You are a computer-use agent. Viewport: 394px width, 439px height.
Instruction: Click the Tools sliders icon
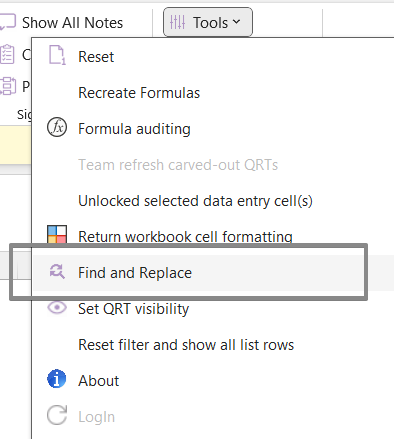[x=177, y=22]
